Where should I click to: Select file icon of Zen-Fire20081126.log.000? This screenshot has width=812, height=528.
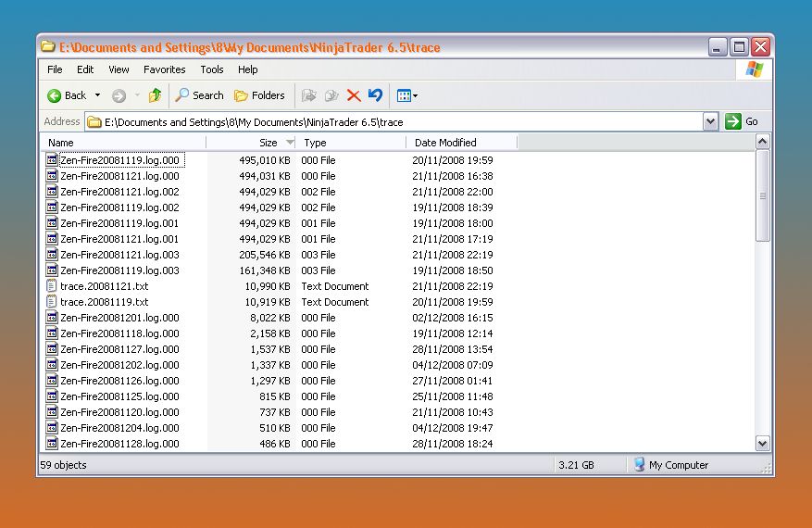[52, 380]
